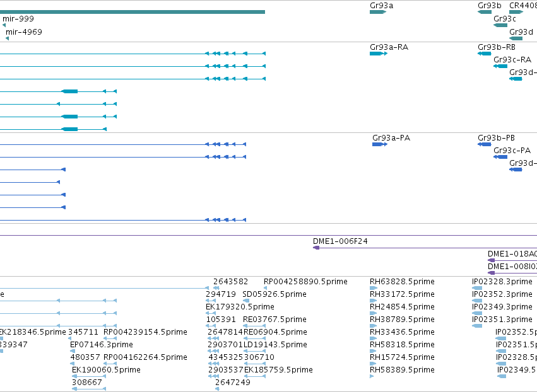Select the DME1-006F24 clone label
The width and height of the screenshot is (537, 392).
pos(340,241)
